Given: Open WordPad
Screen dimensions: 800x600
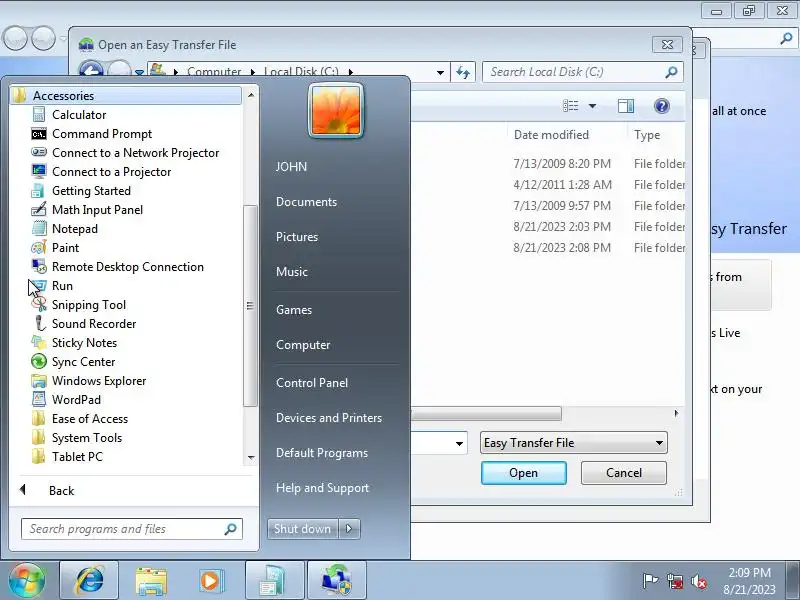Looking at the screenshot, I should [76, 400].
